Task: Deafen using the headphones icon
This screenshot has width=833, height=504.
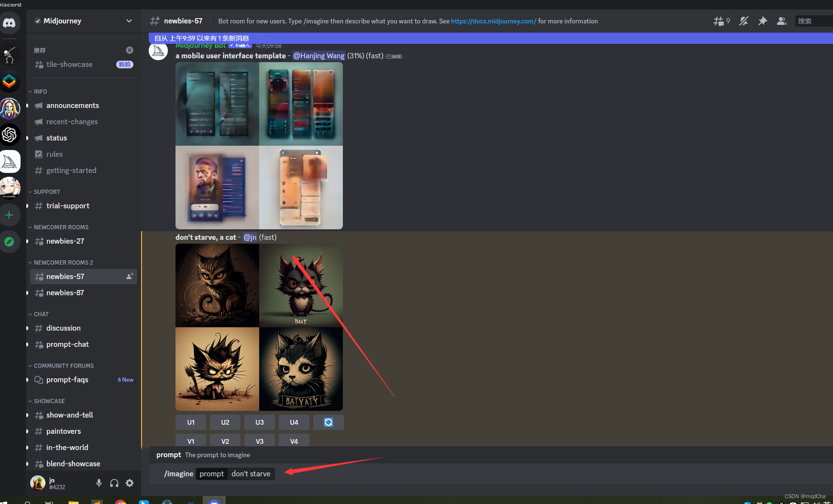Action: point(114,483)
